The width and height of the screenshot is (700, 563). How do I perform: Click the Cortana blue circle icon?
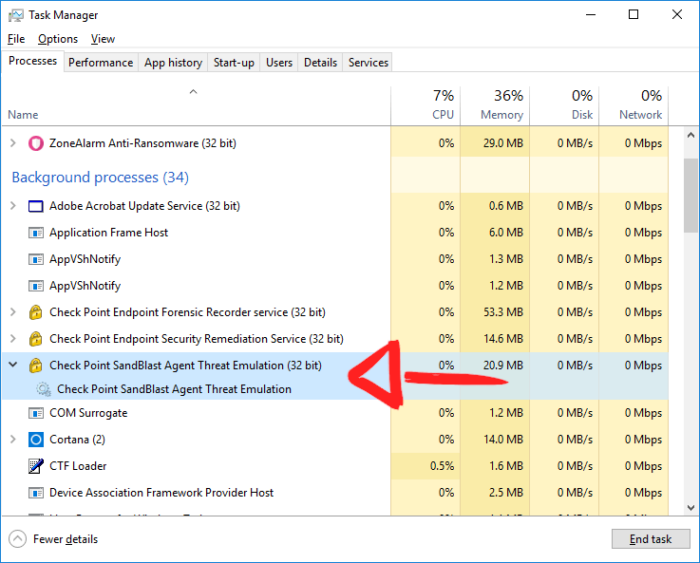click(36, 440)
